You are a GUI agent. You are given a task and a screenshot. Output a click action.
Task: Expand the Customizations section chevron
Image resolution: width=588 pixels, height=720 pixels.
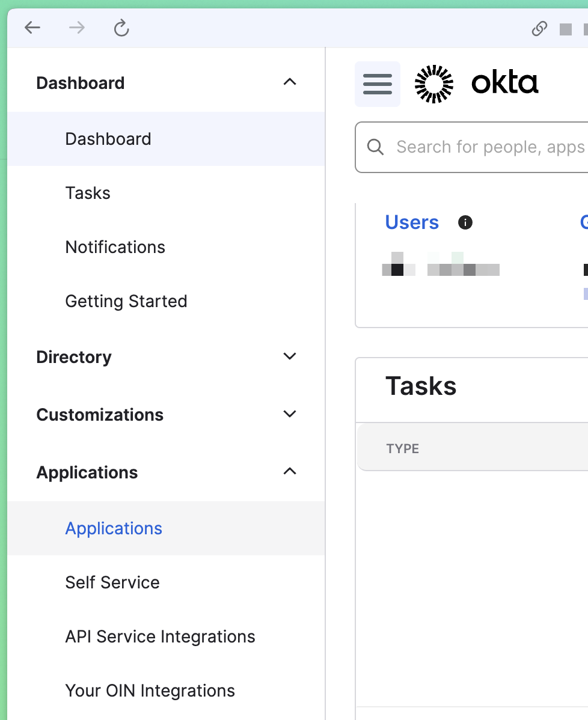290,414
